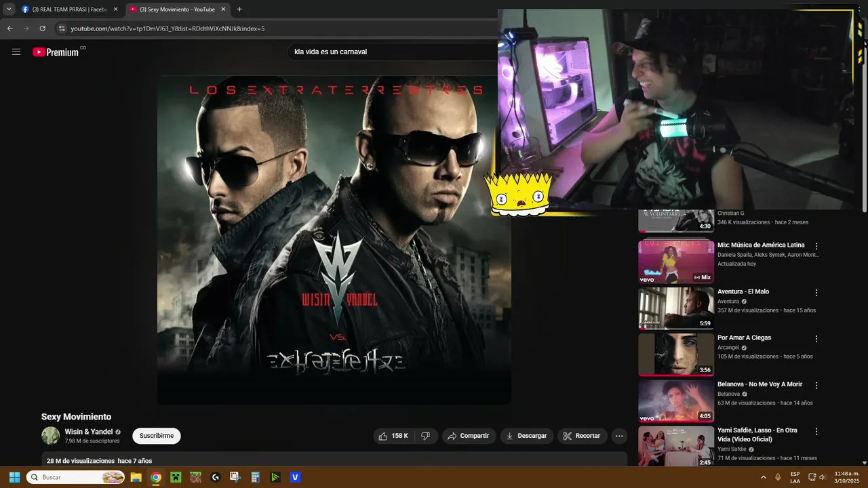Open the volume speaker tray icon
Viewport: 868px width, 488px height.
click(823, 477)
